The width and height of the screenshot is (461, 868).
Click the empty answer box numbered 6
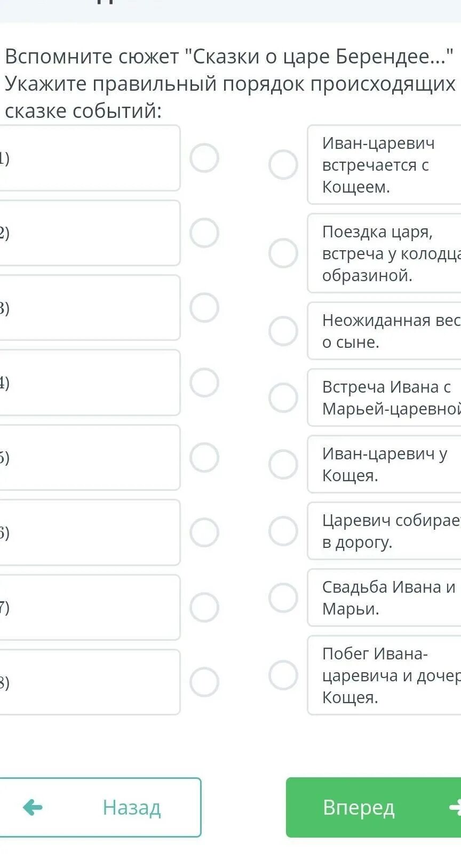89,532
